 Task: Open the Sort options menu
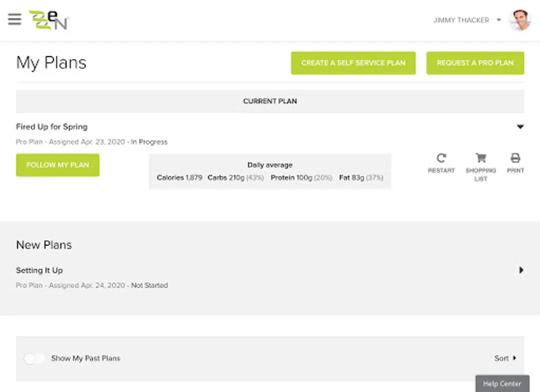pos(505,358)
